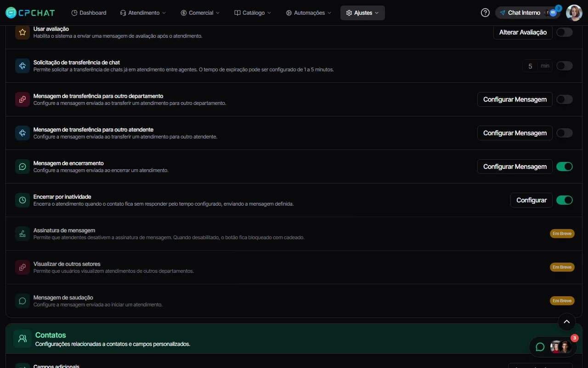
Task: Click icon for transferência para outro atendente
Action: [23, 133]
